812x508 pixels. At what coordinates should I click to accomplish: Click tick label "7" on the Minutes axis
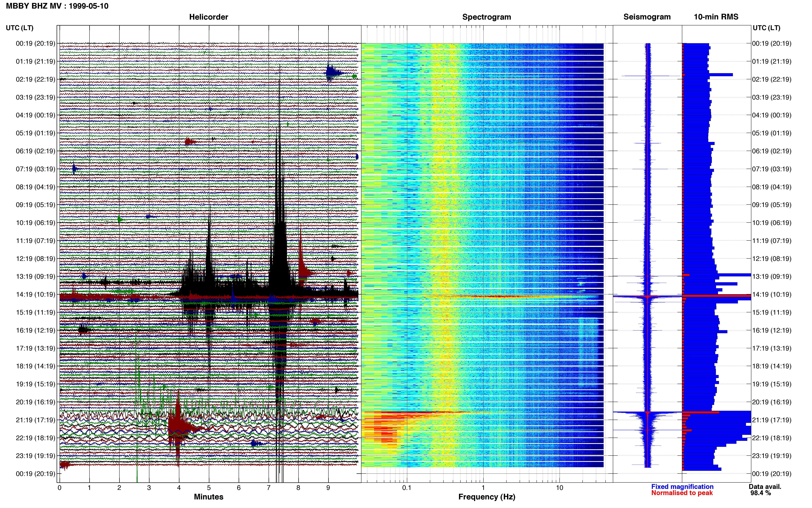click(x=269, y=488)
